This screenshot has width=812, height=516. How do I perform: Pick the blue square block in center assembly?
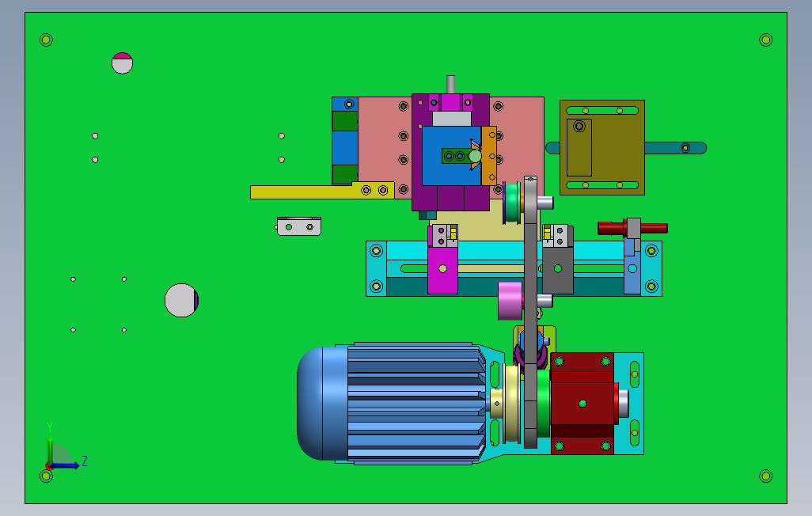pyautogui.click(x=452, y=156)
